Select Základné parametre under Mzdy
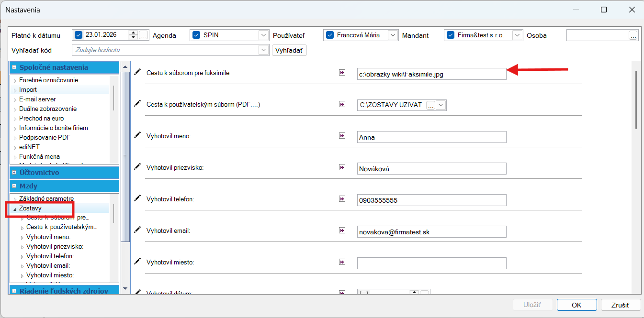 tap(46, 198)
